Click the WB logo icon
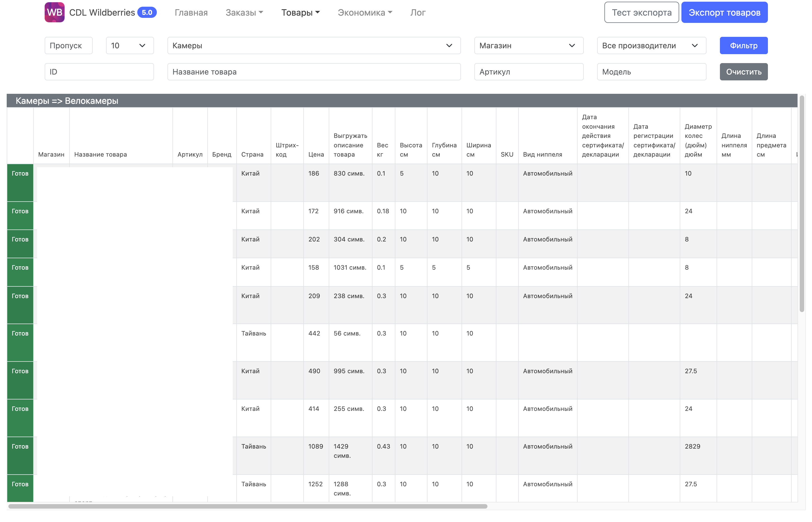The width and height of the screenshot is (812, 522). coord(54,13)
